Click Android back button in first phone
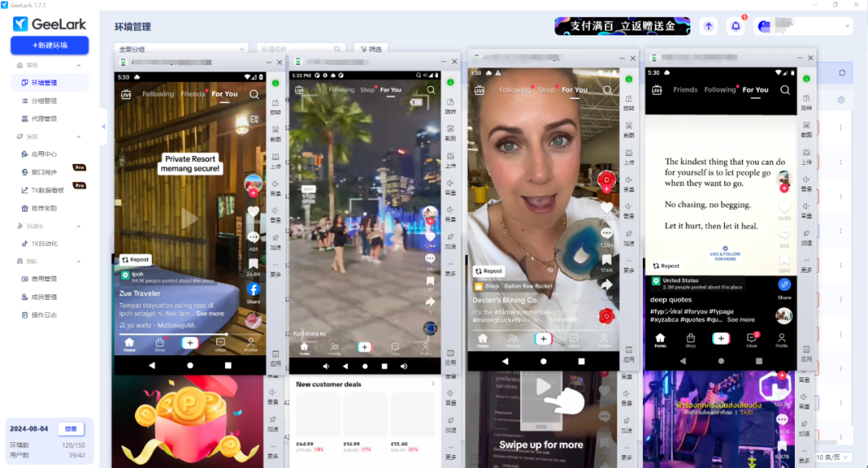The image size is (868, 468). click(152, 366)
